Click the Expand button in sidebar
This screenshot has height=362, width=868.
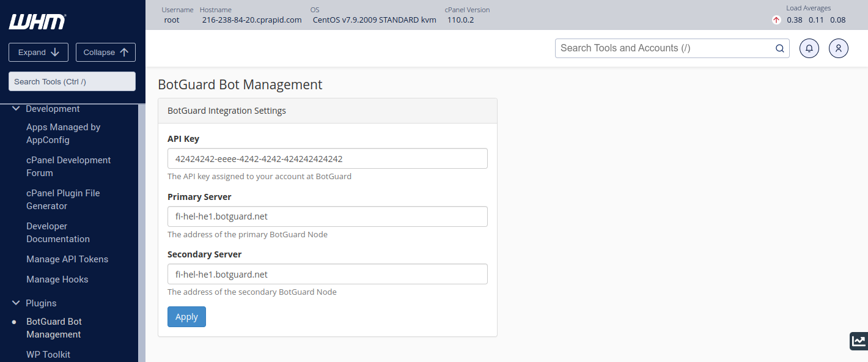(x=39, y=53)
